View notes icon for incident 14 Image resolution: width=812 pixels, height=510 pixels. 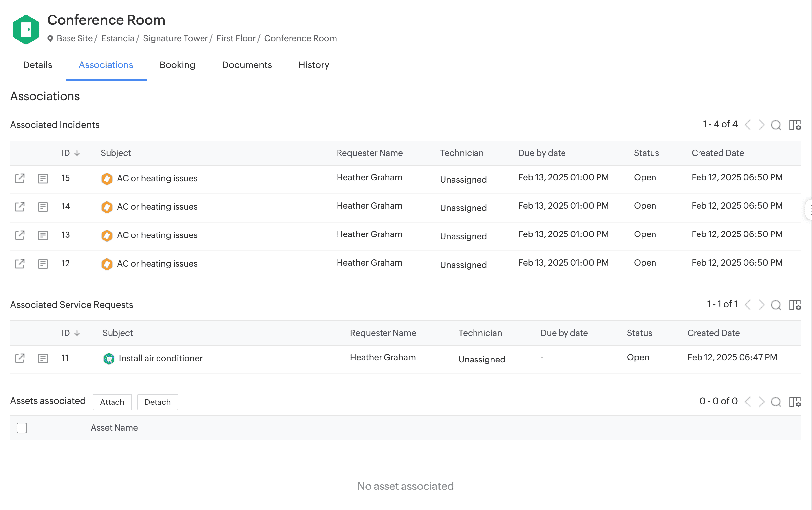[43, 207]
